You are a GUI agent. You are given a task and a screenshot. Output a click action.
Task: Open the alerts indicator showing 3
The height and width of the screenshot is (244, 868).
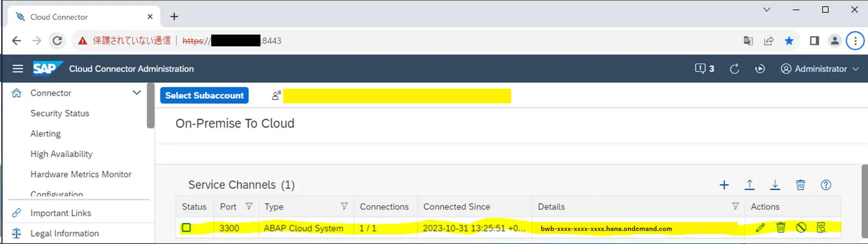click(704, 69)
